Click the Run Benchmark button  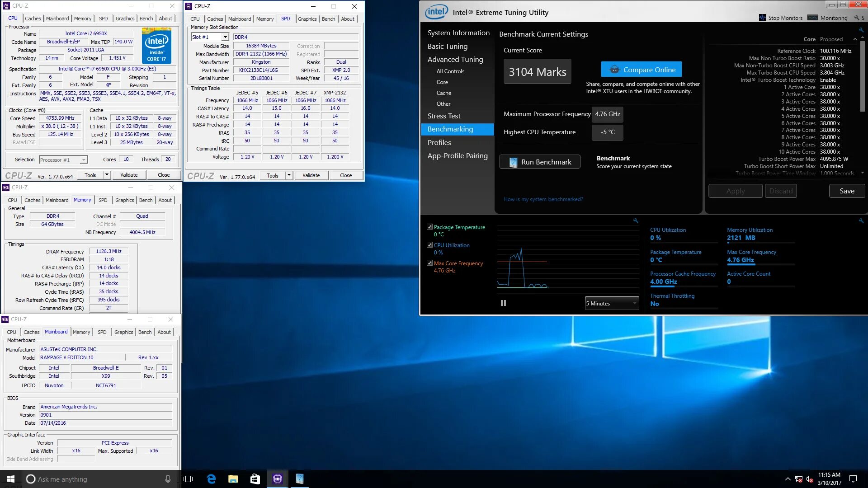(x=539, y=162)
